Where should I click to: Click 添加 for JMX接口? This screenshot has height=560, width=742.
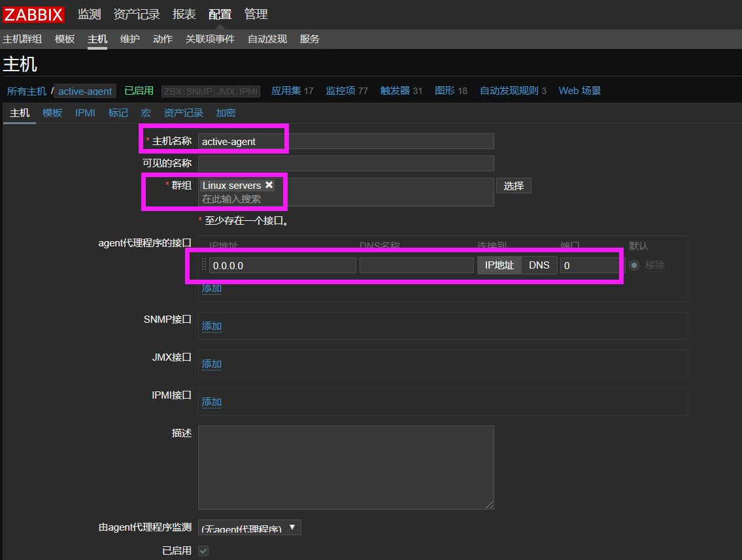(212, 364)
